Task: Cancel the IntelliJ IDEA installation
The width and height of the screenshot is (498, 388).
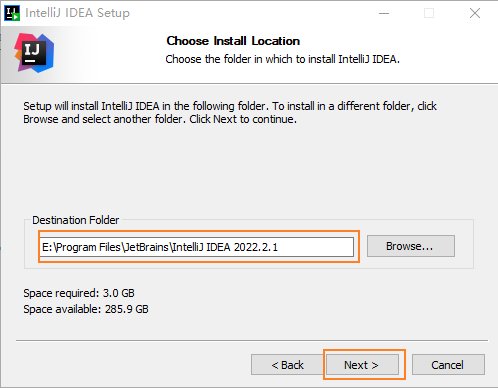Action: (x=448, y=365)
